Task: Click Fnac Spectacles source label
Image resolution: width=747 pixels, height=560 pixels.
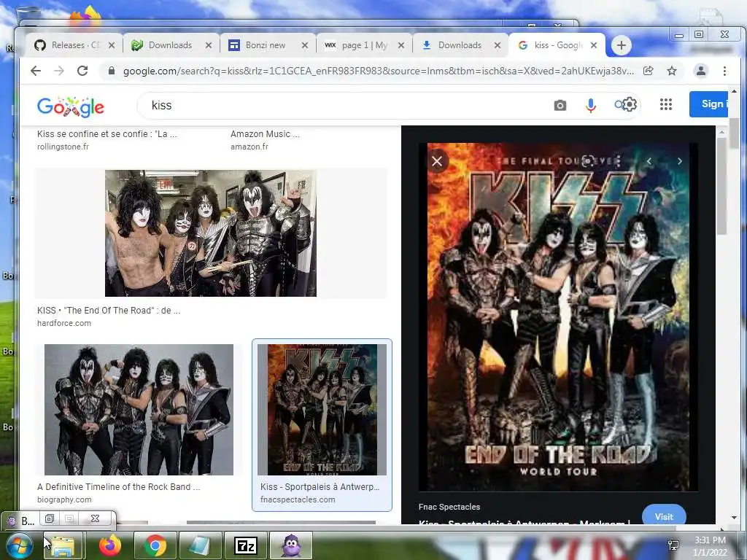Action: point(449,507)
